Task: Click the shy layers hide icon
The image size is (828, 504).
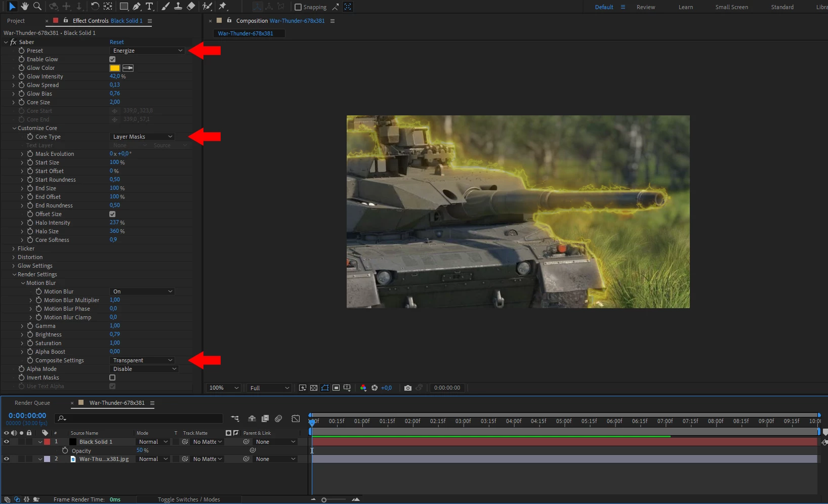Action: point(252,418)
